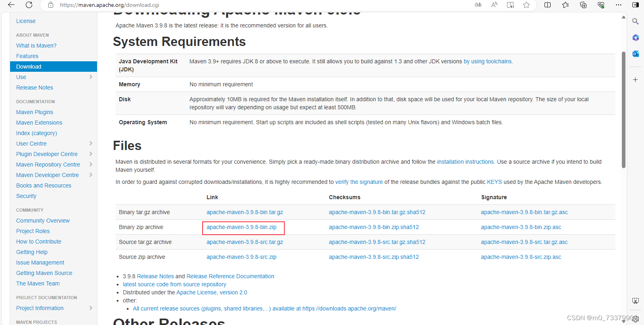Open the Settings and more menu
Image resolution: width=644 pixels, height=325 pixels.
coord(619,5)
